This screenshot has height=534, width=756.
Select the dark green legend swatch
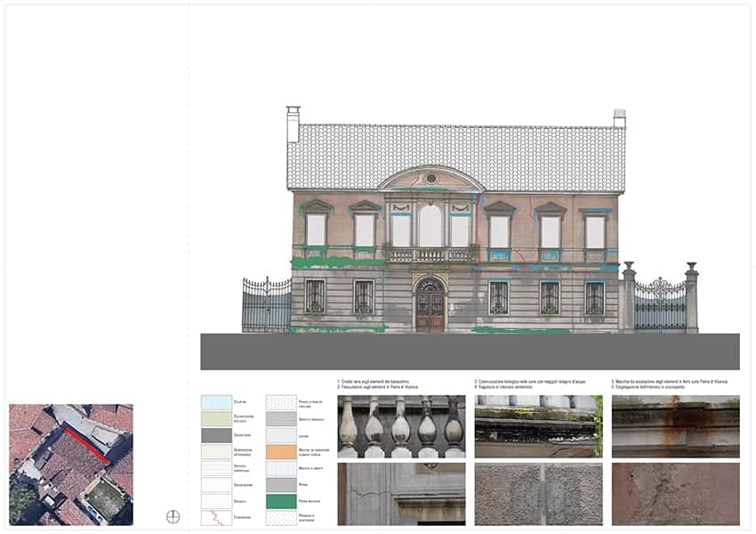(281, 501)
